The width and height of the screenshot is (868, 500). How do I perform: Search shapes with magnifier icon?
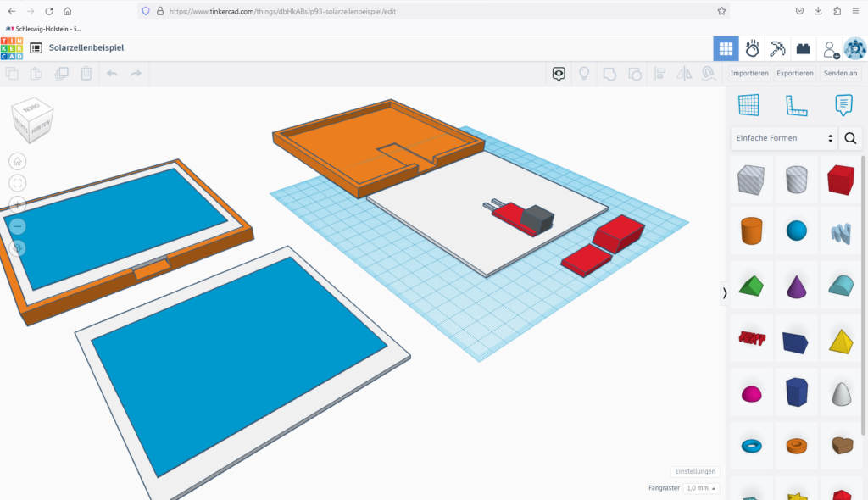pyautogui.click(x=850, y=138)
